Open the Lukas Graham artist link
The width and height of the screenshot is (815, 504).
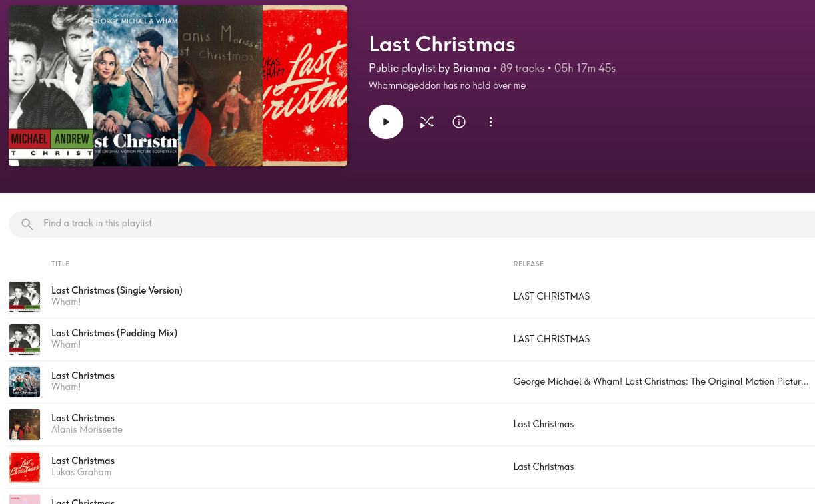(81, 473)
